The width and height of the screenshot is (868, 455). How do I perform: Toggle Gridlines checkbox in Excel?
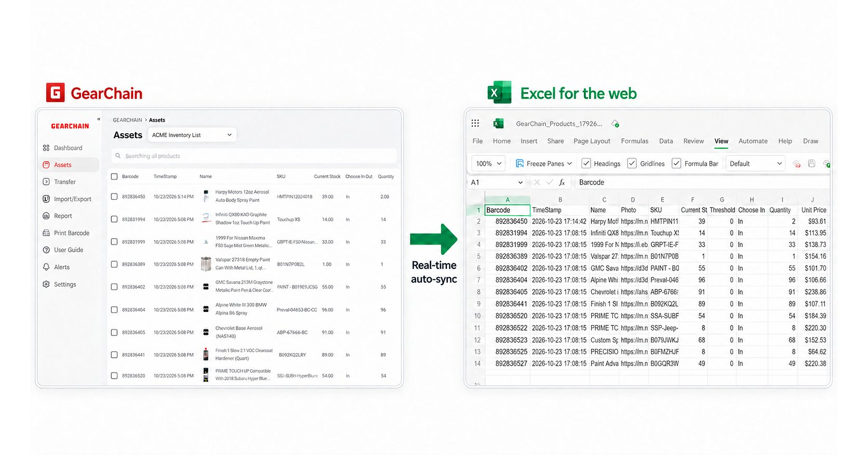[x=632, y=163]
